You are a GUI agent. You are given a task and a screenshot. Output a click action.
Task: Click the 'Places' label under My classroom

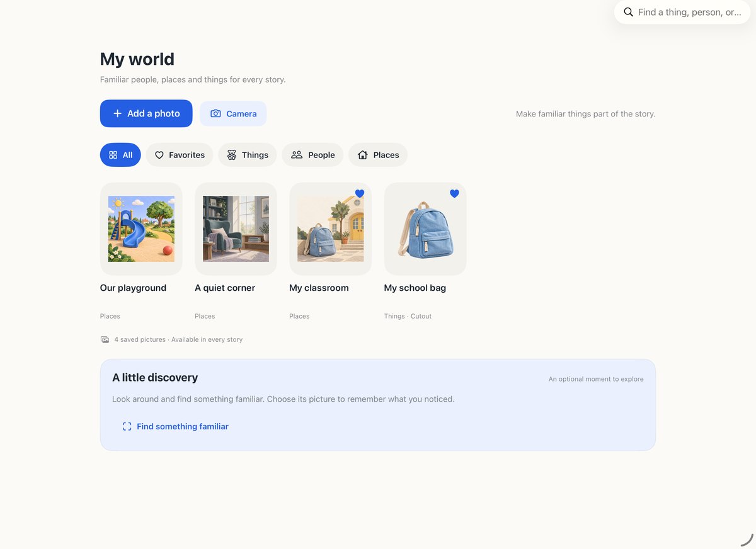tap(299, 316)
